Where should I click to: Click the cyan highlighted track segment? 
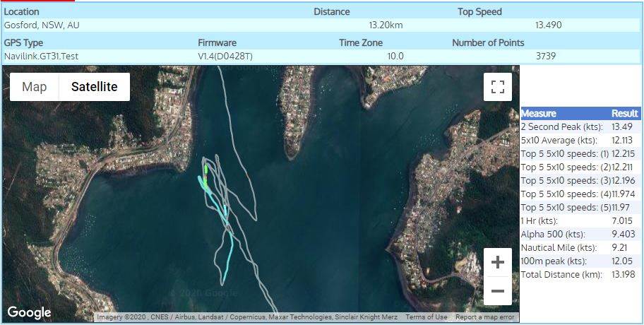coord(227,256)
